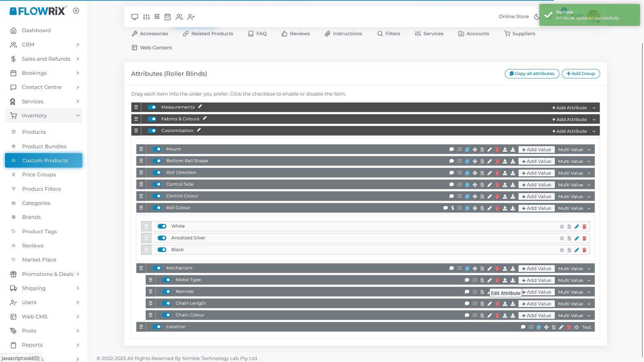
Task: Go to Price Groups in sidebar
Action: [x=39, y=175]
